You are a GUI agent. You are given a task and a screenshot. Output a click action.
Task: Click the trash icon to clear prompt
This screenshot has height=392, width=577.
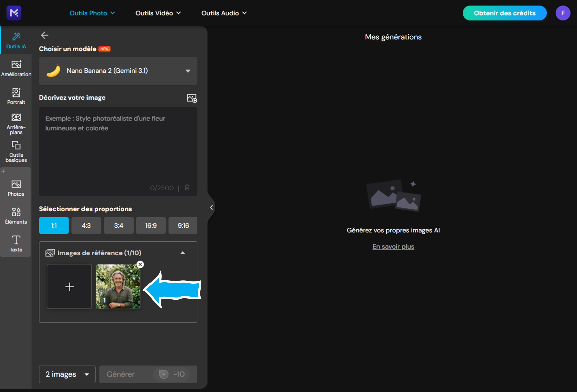click(187, 188)
